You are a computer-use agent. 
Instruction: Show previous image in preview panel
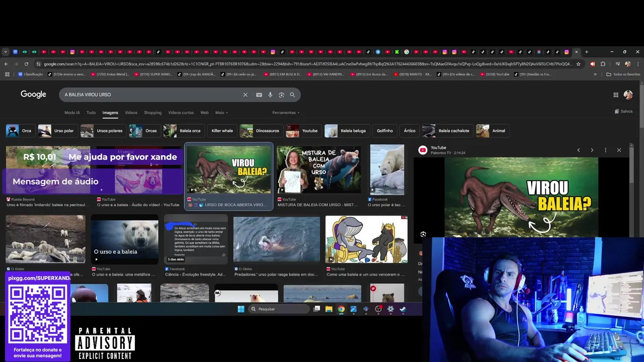[x=579, y=150]
